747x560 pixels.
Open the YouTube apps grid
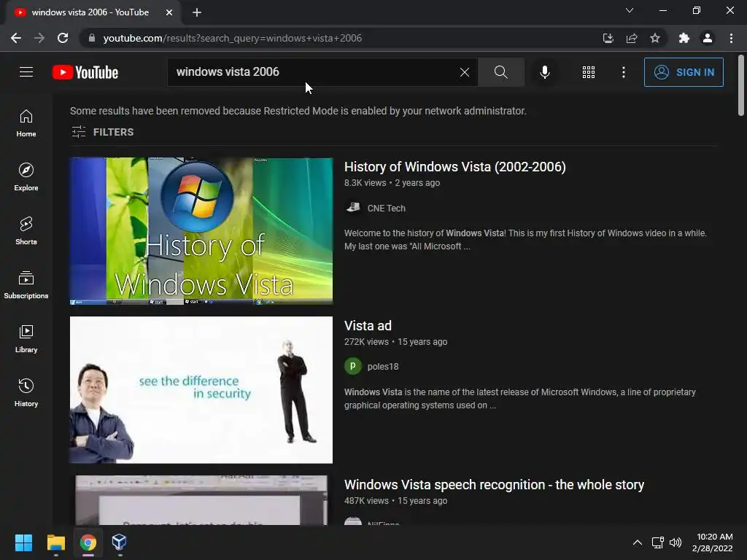[589, 72]
